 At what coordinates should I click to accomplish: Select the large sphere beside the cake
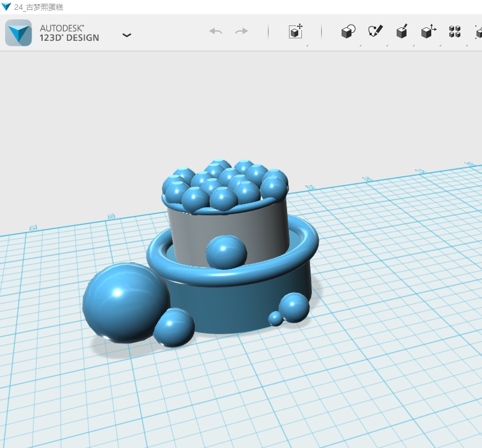126,303
